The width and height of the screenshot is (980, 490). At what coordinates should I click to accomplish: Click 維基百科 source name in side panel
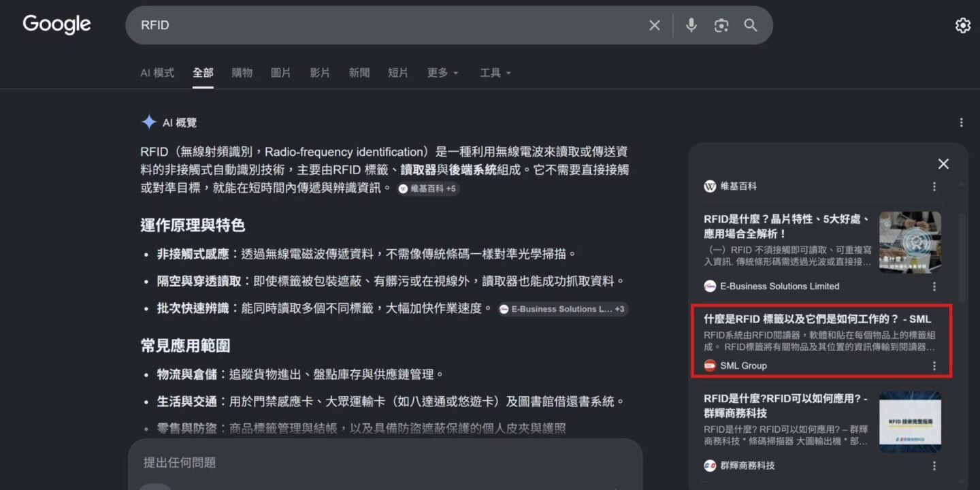coord(738,186)
